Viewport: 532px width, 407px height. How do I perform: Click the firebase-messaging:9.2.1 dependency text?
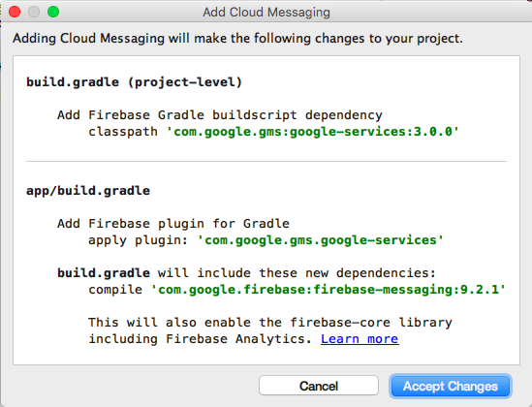coord(329,290)
